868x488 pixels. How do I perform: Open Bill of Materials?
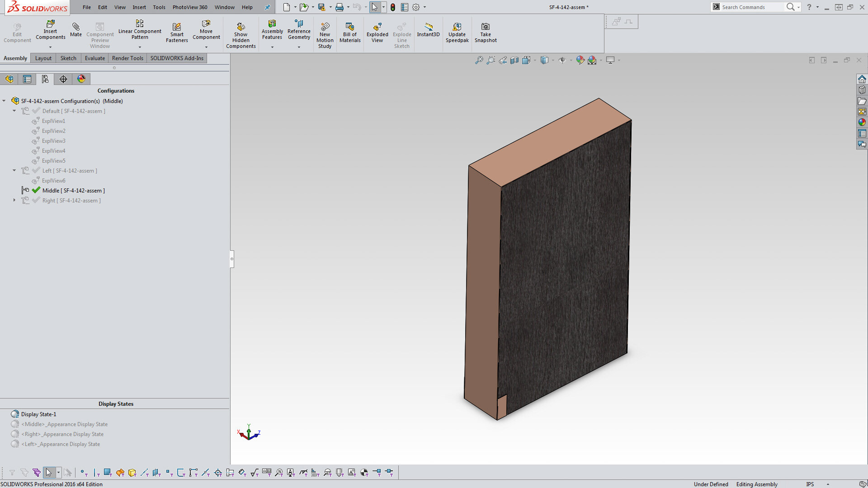pos(350,33)
